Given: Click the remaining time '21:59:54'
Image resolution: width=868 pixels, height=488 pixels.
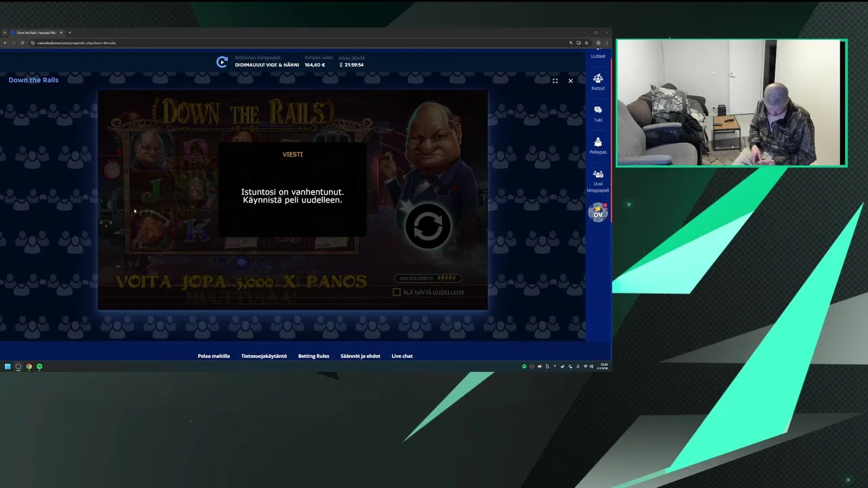Looking at the screenshot, I should [x=354, y=65].
